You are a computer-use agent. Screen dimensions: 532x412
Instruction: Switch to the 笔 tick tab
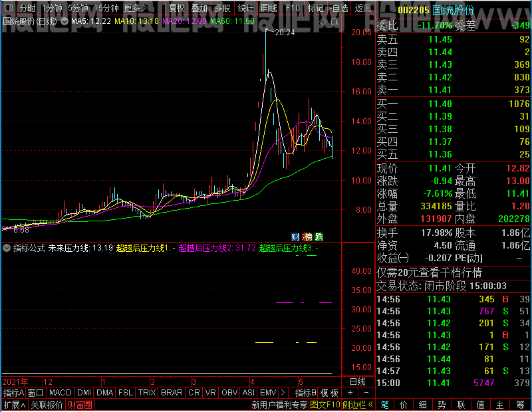click(x=385, y=405)
